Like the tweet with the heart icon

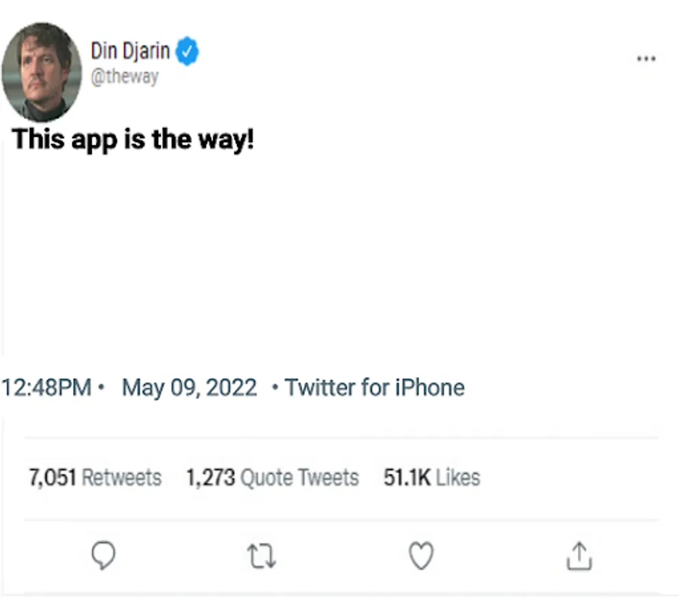[x=421, y=556]
